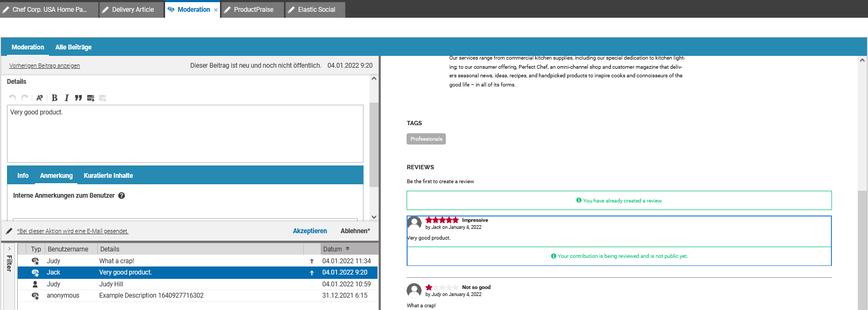Screen dimensions: 868x310
Task: Click Akzeptieren to approve the comment
Action: point(310,231)
